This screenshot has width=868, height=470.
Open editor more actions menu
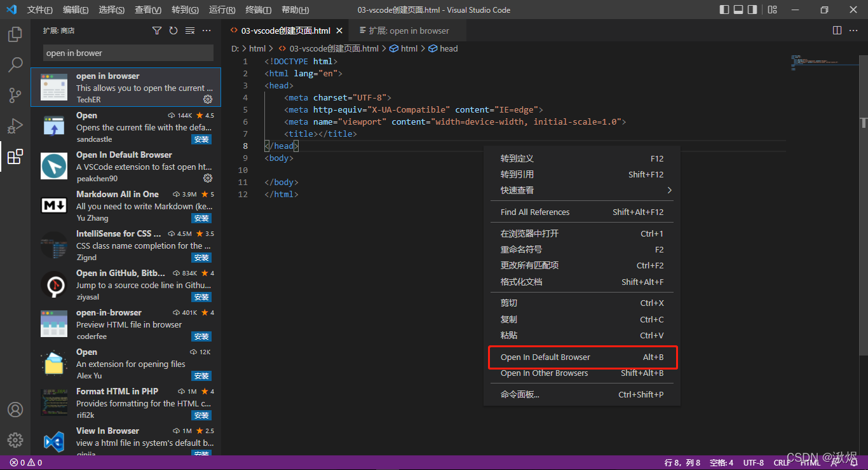click(854, 30)
